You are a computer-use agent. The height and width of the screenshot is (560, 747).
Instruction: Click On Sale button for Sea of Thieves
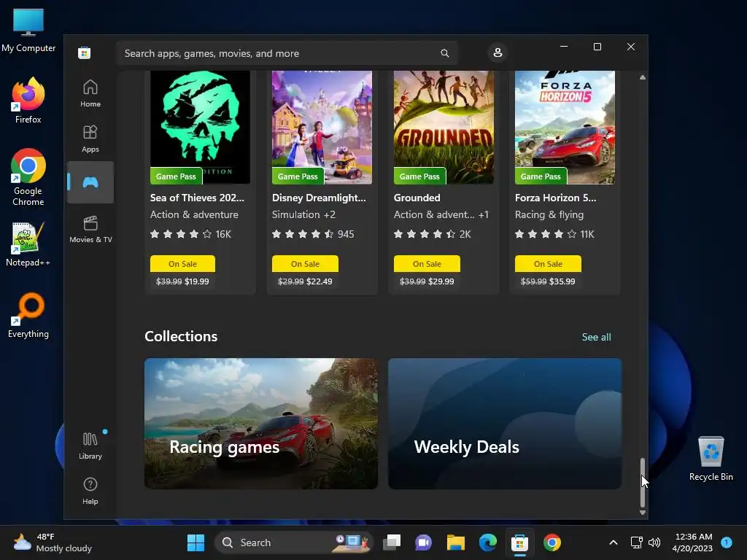tap(182, 264)
